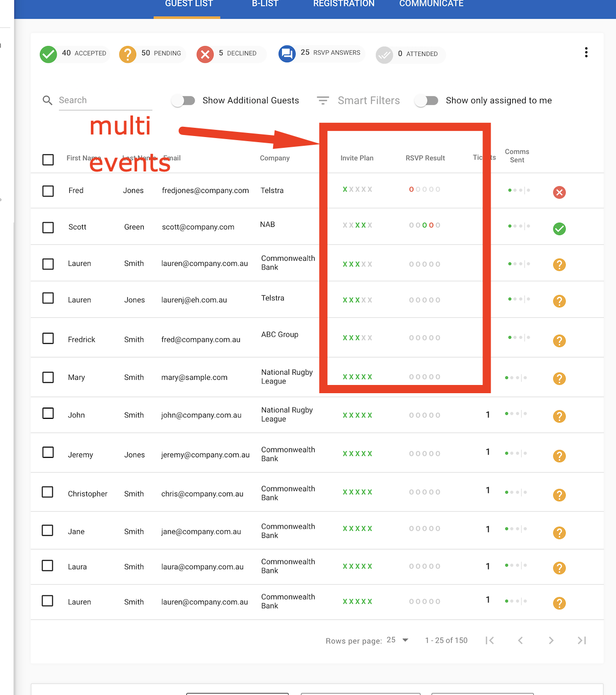Tick checkbox for Mary Smith

tap(48, 377)
